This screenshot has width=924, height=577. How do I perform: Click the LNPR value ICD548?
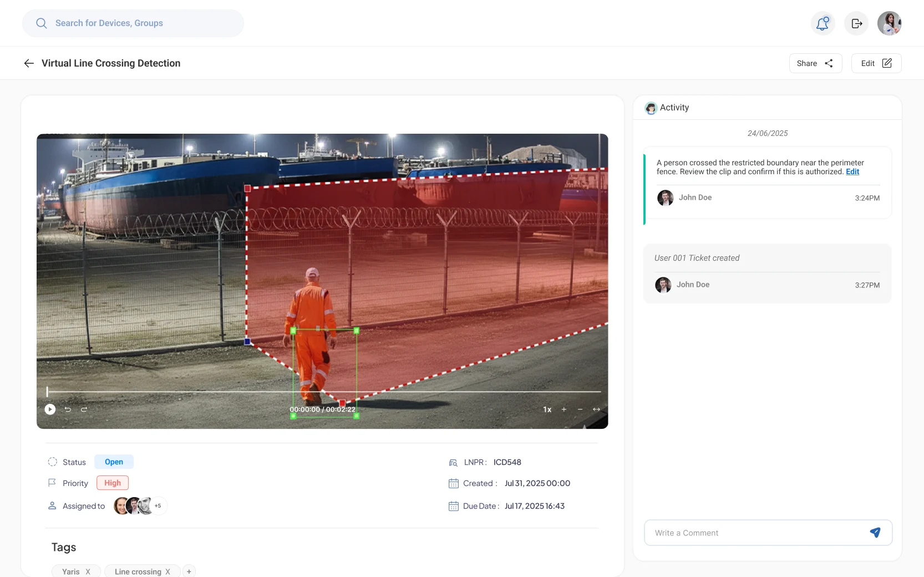507,462
